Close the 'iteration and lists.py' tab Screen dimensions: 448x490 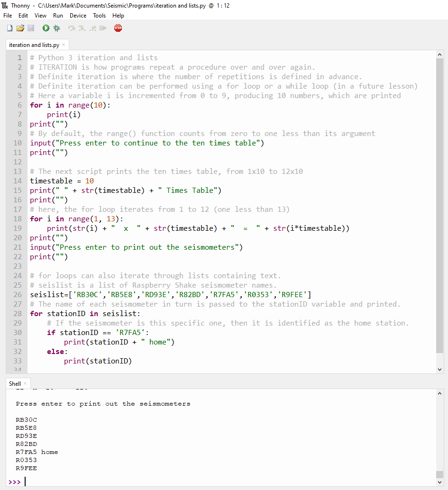64,45
